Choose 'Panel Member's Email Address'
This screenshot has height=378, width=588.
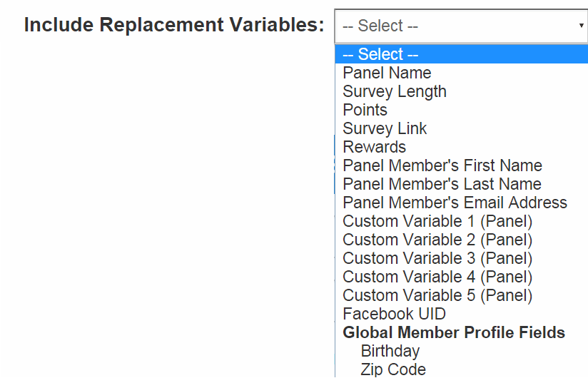tap(455, 203)
